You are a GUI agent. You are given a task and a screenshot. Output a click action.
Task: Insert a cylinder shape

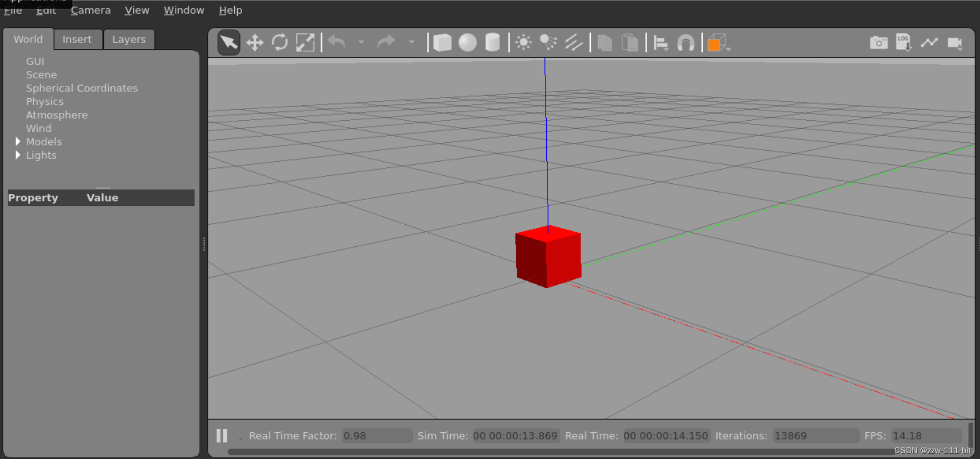tap(493, 43)
